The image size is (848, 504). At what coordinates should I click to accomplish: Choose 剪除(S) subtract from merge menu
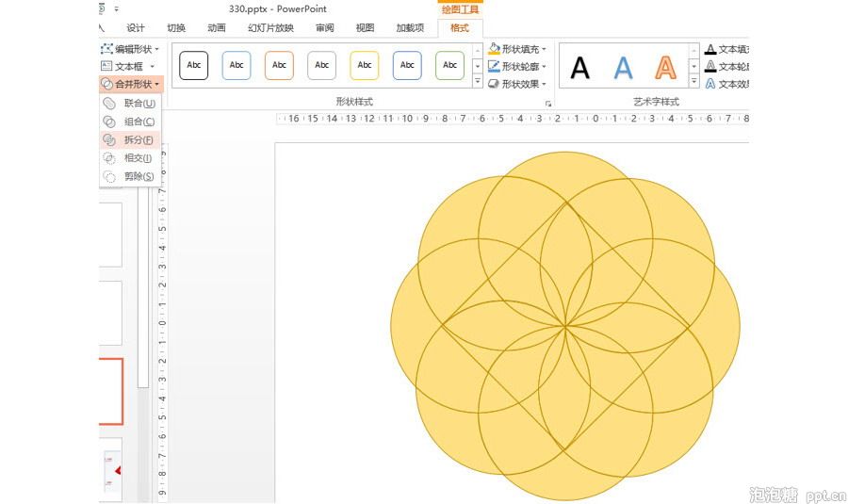(130, 176)
